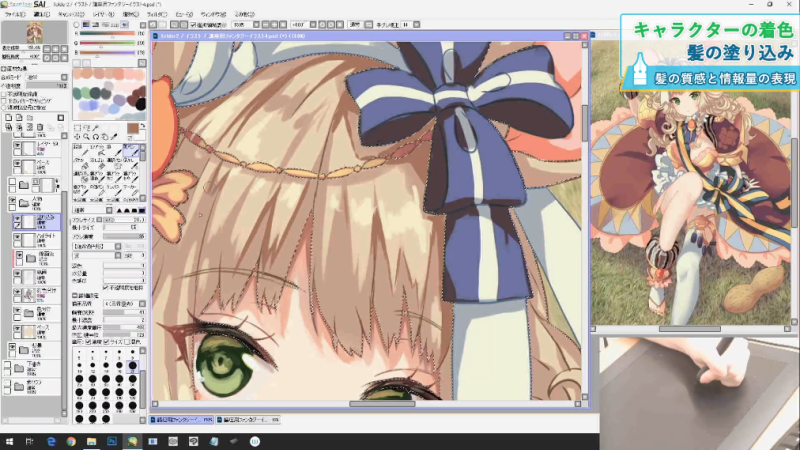Collapse the advanced brush settings section
The width and height of the screenshot is (800, 450).
click(75, 295)
